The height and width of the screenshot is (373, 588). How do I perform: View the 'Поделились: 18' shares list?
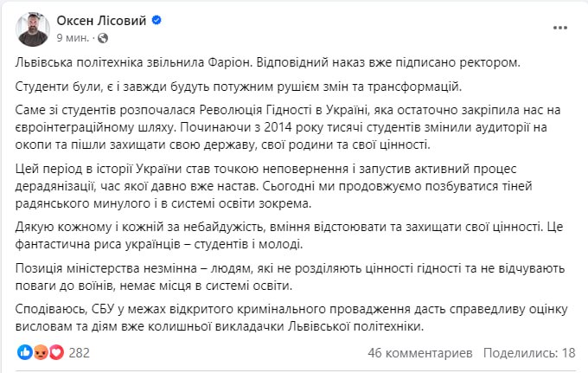click(529, 353)
